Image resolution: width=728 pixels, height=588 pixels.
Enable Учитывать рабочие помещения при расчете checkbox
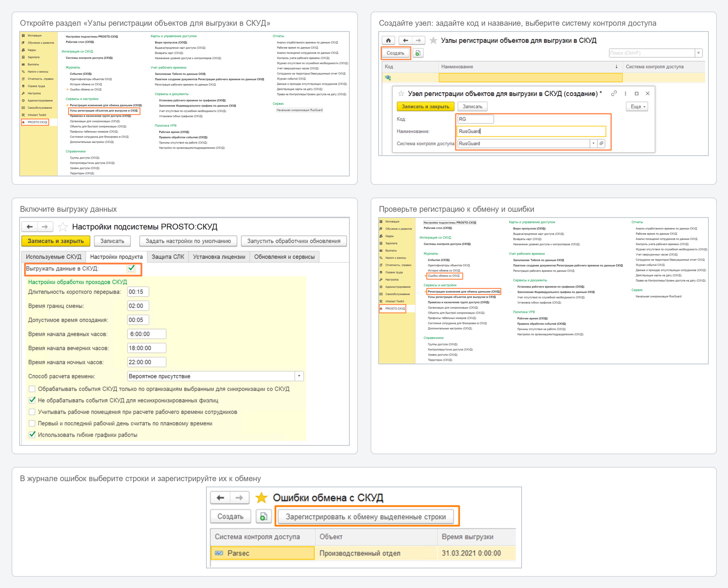click(32, 412)
